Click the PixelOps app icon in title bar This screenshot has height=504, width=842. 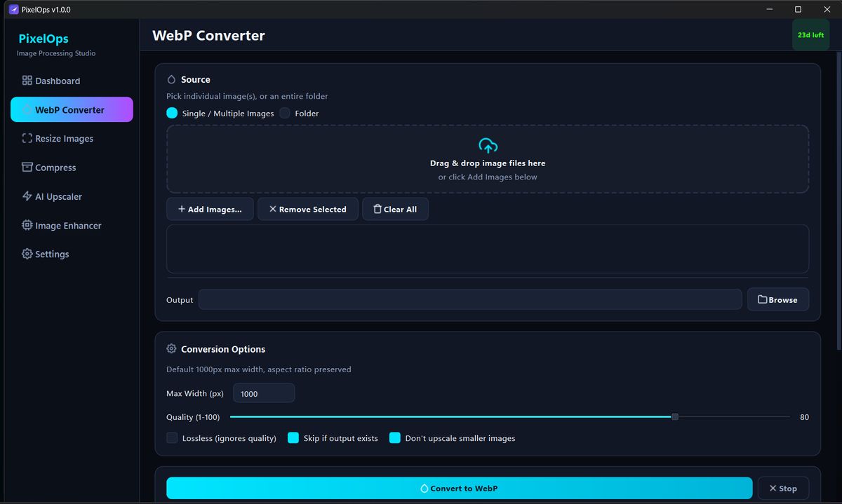(x=13, y=9)
